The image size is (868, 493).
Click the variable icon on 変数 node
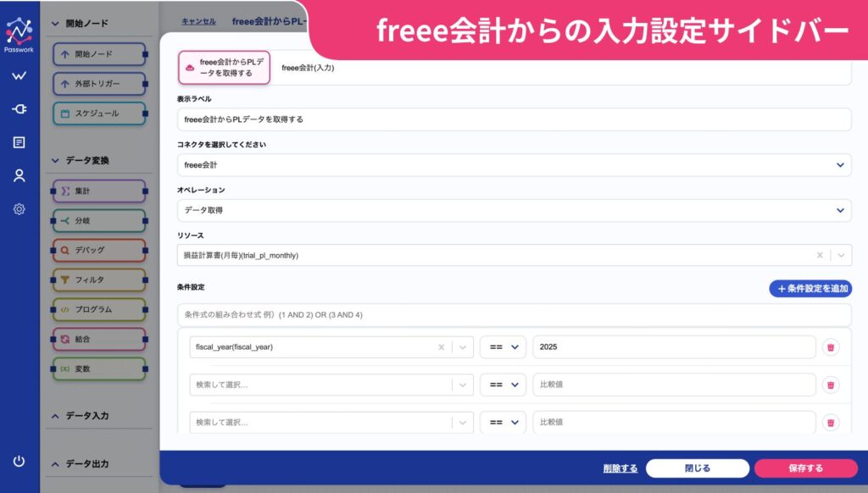pyautogui.click(x=65, y=368)
